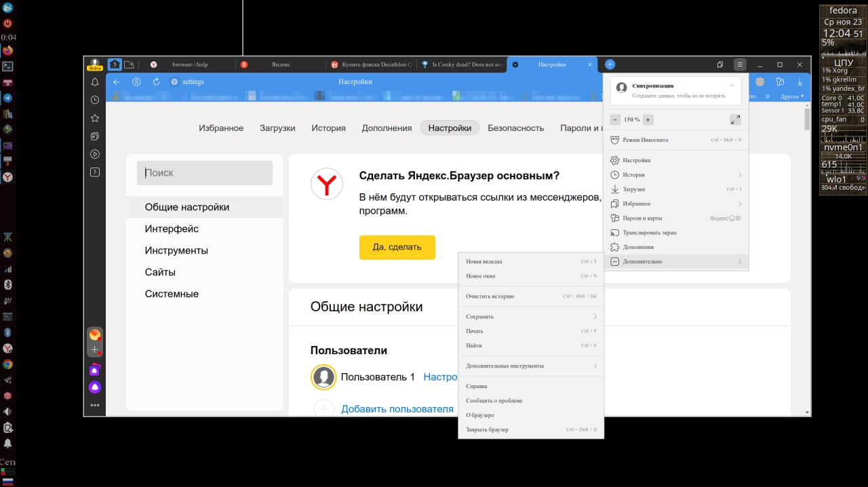
Task: Click the Yandex Browser logo on banner
Action: tap(327, 185)
